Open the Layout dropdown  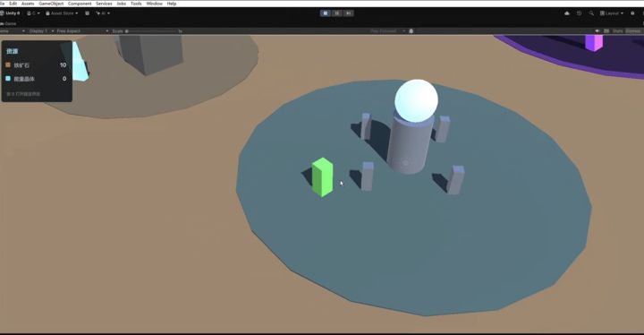coord(612,13)
